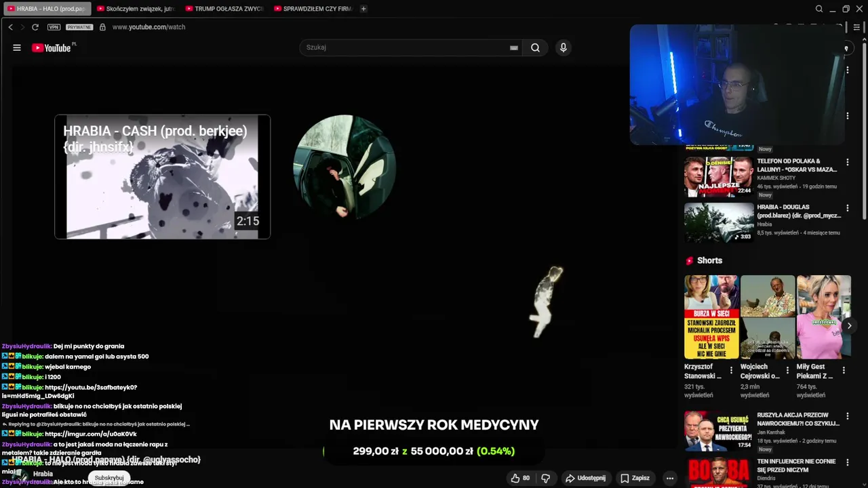
Task: Focus the address bar URL
Action: [x=149, y=27]
